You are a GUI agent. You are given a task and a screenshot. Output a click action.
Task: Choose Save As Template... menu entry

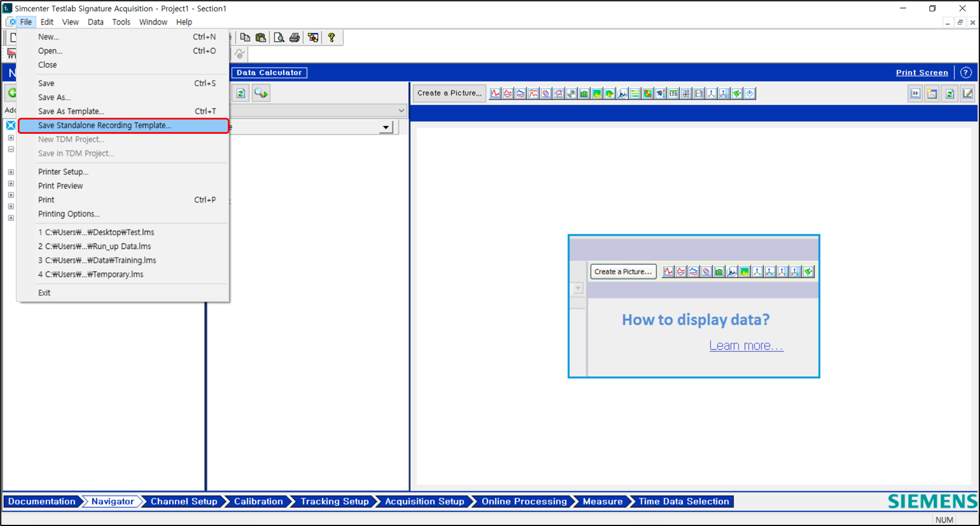click(124, 111)
